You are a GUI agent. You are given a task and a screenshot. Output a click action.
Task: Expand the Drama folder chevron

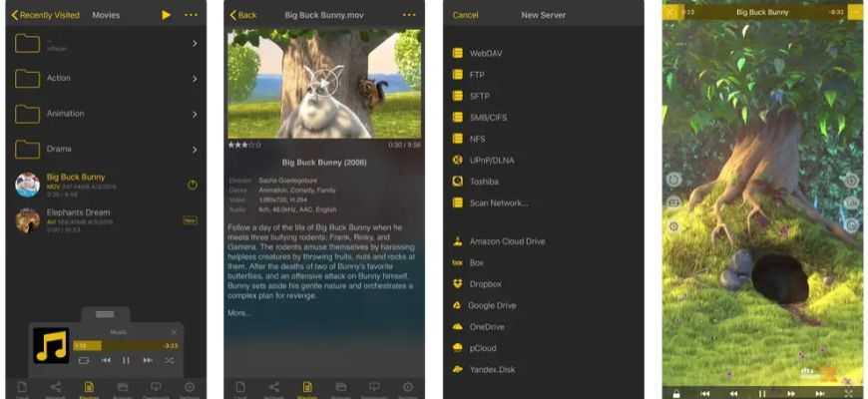tap(194, 150)
